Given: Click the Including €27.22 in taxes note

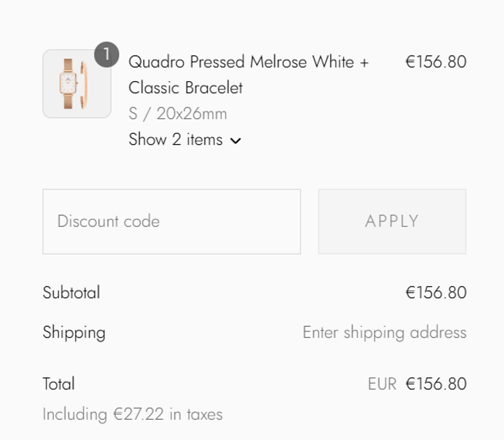Looking at the screenshot, I should (133, 414).
